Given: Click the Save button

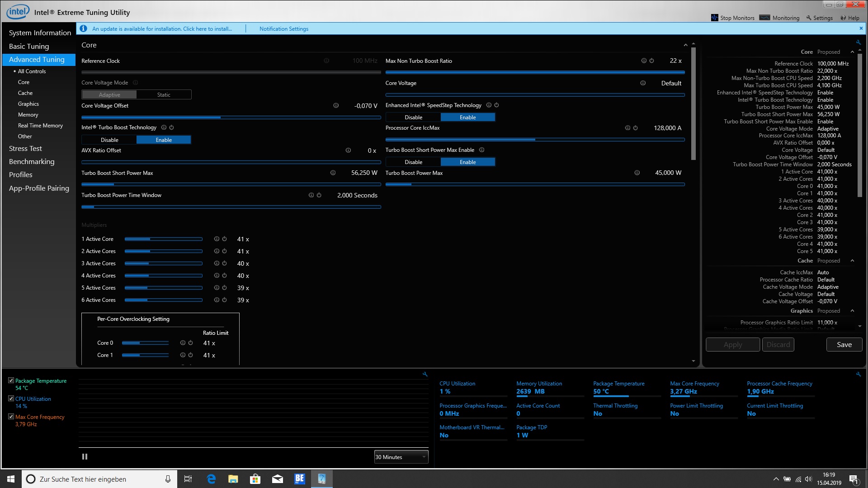Looking at the screenshot, I should pyautogui.click(x=844, y=344).
